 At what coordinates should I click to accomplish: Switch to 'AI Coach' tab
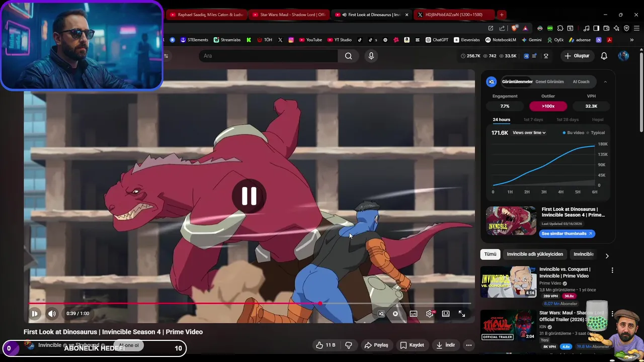(x=581, y=81)
